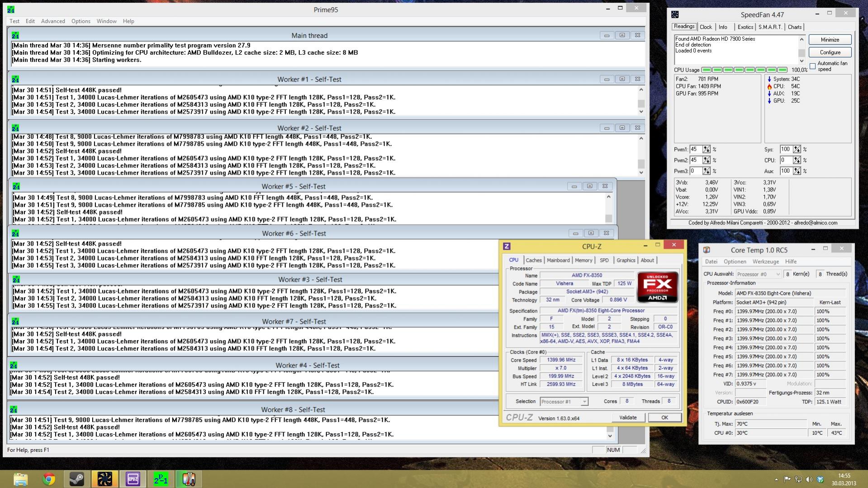868x488 pixels.
Task: Minimize the Main thread child window
Action: (x=607, y=35)
